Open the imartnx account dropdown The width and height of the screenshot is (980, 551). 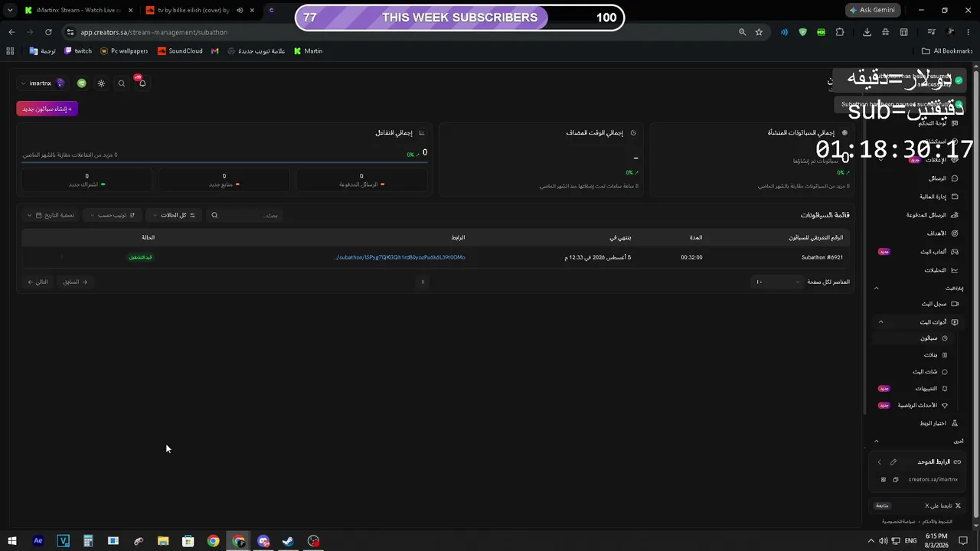pos(41,83)
